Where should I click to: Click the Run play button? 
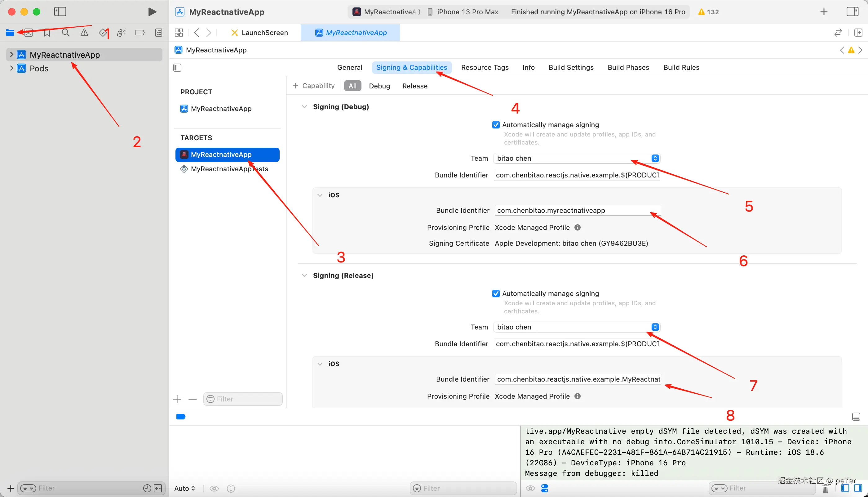pyautogui.click(x=152, y=12)
